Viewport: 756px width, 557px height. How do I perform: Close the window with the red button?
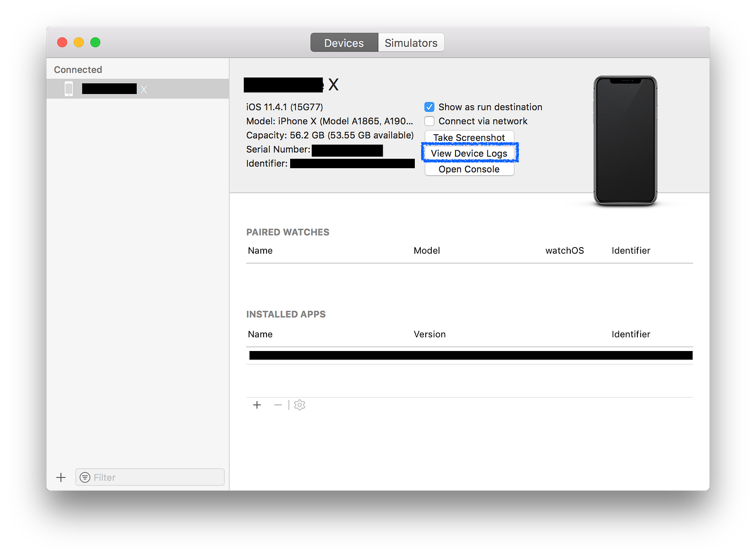[62, 43]
